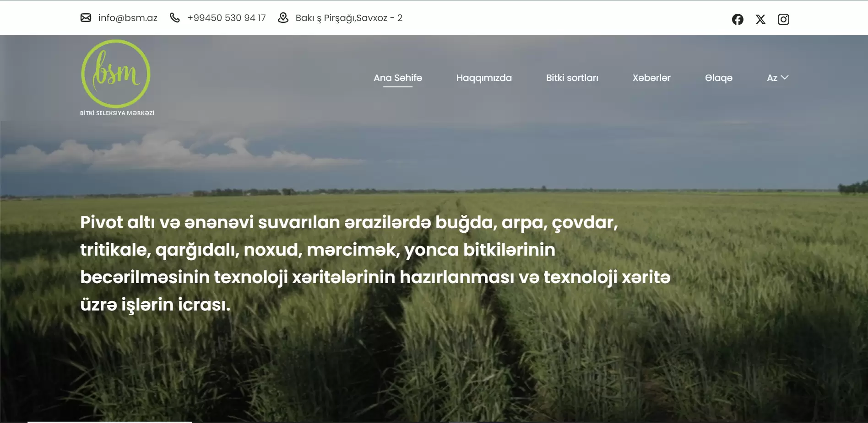Image resolution: width=868 pixels, height=423 pixels.
Task: Navigate to Bitki sortları
Action: pyautogui.click(x=572, y=78)
